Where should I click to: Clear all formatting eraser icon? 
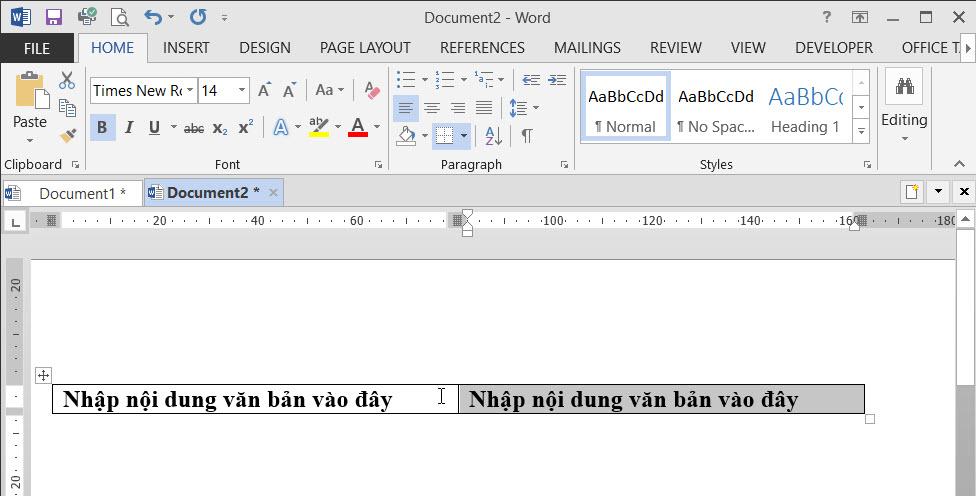tap(372, 90)
